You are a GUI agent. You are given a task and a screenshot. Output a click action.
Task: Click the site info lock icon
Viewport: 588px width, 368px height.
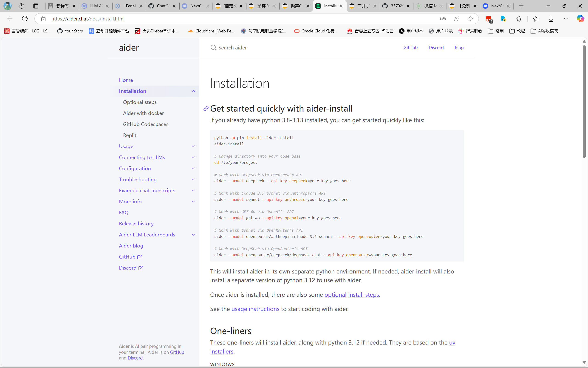tap(43, 18)
